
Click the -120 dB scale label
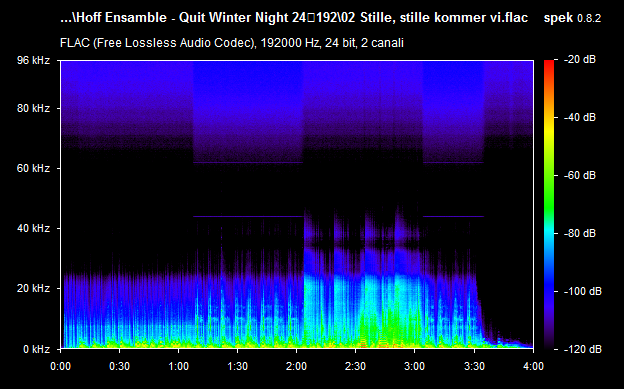pos(582,349)
